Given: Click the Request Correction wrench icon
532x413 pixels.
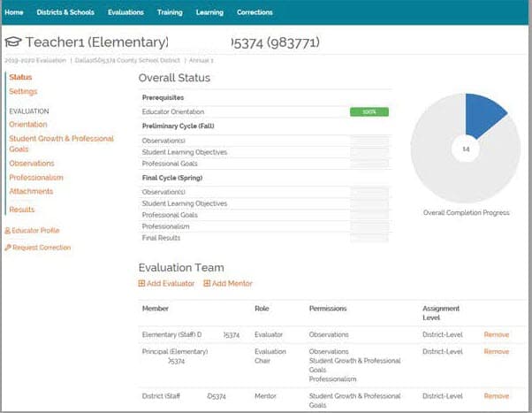Looking at the screenshot, I should [8, 248].
